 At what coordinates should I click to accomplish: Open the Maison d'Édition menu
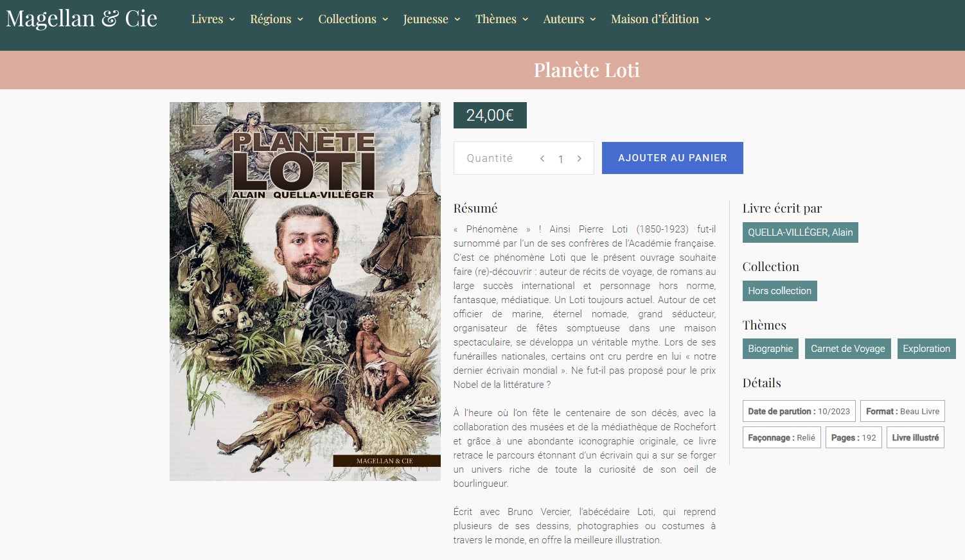[x=660, y=19]
